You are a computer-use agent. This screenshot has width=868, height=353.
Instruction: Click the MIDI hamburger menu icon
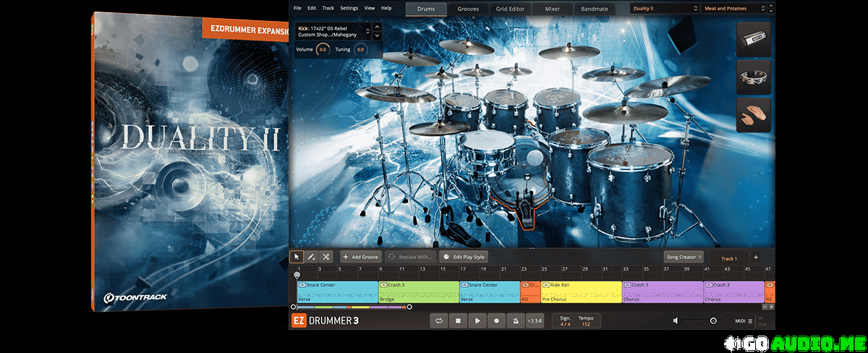750,320
